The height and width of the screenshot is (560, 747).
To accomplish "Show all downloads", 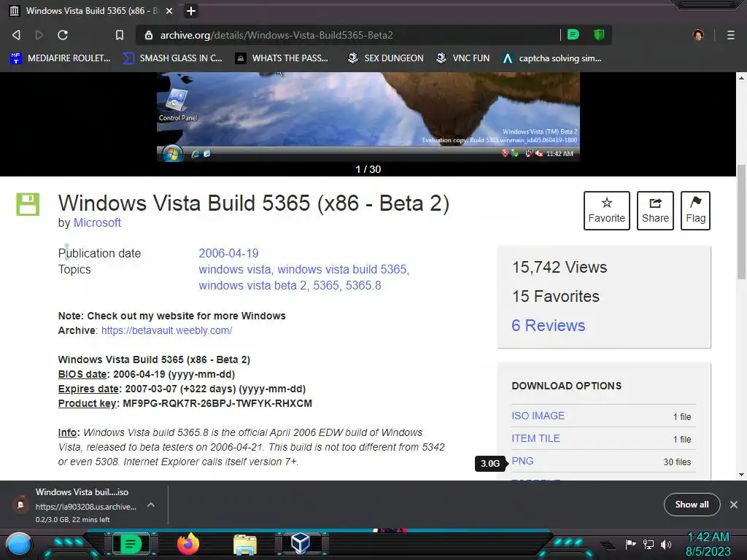I will [692, 505].
